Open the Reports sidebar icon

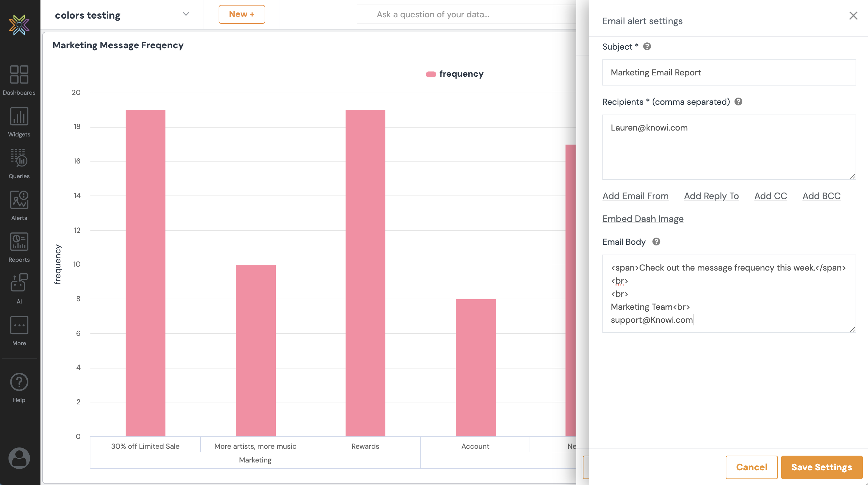[19, 242]
